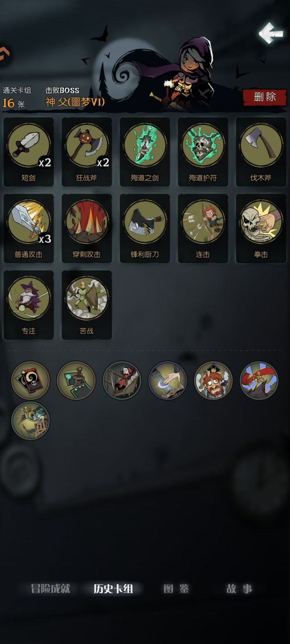
Task: Tap the 连击 archer card
Action: tap(203, 229)
